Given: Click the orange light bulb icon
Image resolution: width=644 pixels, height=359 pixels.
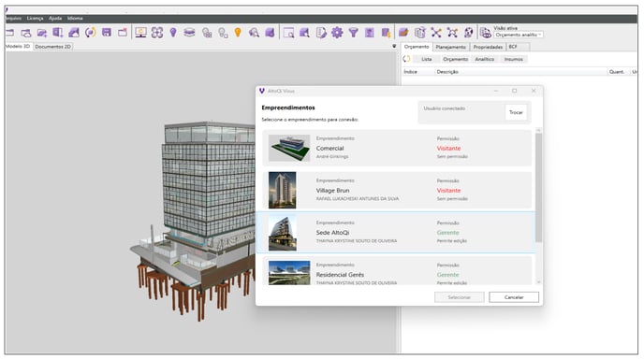Looking at the screenshot, I should point(238,33).
